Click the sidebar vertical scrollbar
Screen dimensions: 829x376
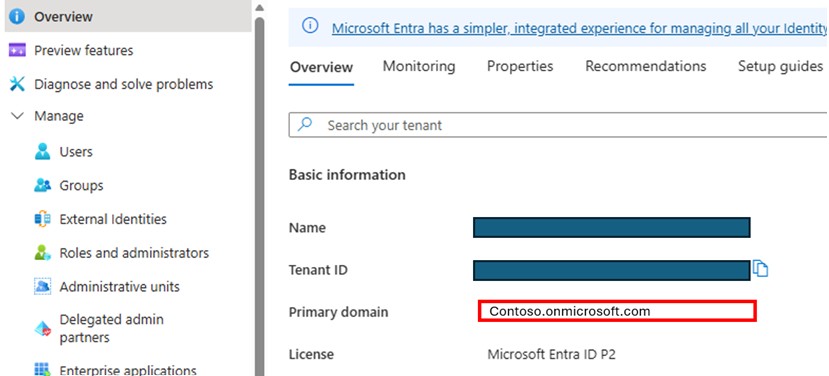259,196
